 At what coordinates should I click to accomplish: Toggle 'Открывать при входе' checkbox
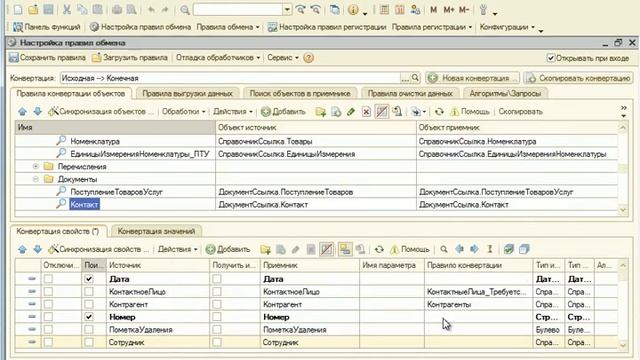(551, 58)
